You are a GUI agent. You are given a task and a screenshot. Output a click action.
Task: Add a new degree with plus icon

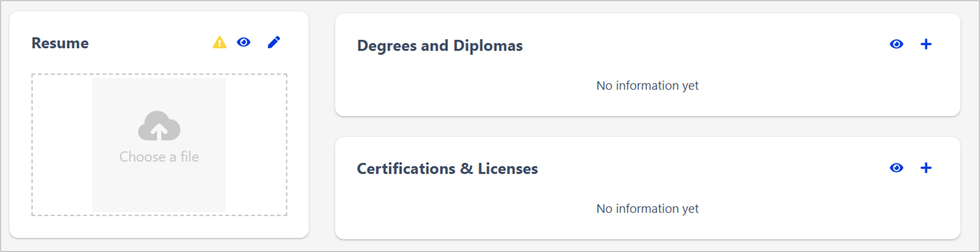926,45
